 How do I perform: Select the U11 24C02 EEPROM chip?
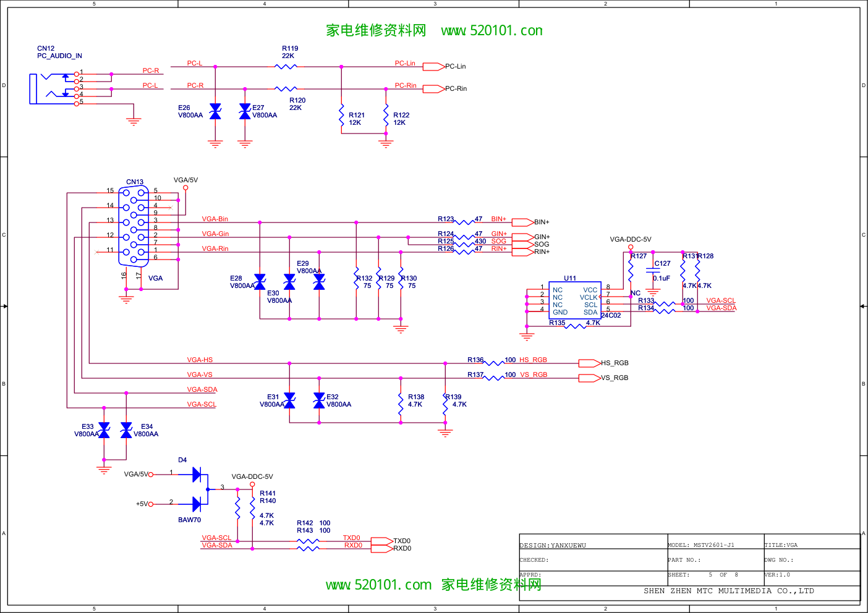pyautogui.click(x=574, y=301)
